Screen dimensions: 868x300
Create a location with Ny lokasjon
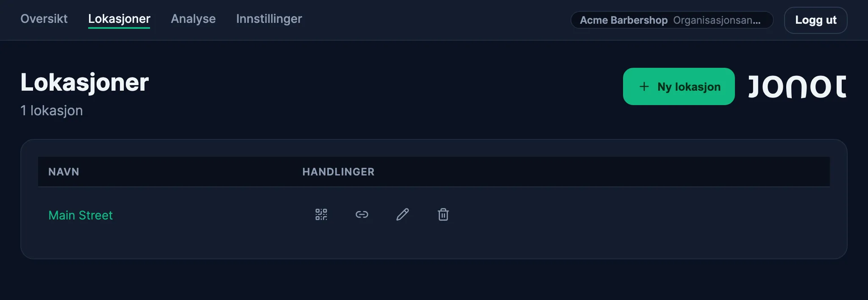tap(679, 86)
